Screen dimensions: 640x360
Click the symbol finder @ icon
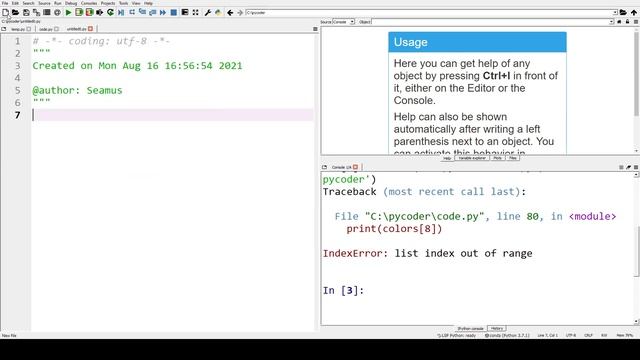coord(57,13)
